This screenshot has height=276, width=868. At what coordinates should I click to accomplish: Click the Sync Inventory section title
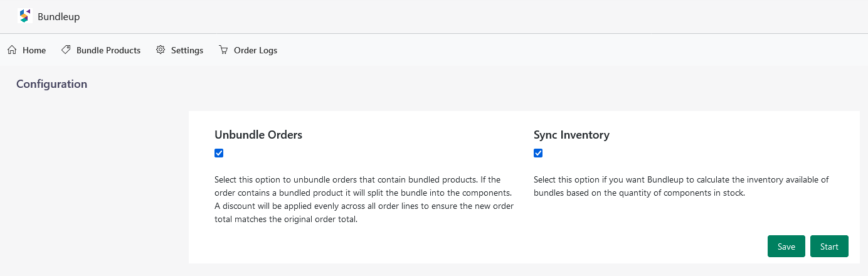click(x=571, y=135)
